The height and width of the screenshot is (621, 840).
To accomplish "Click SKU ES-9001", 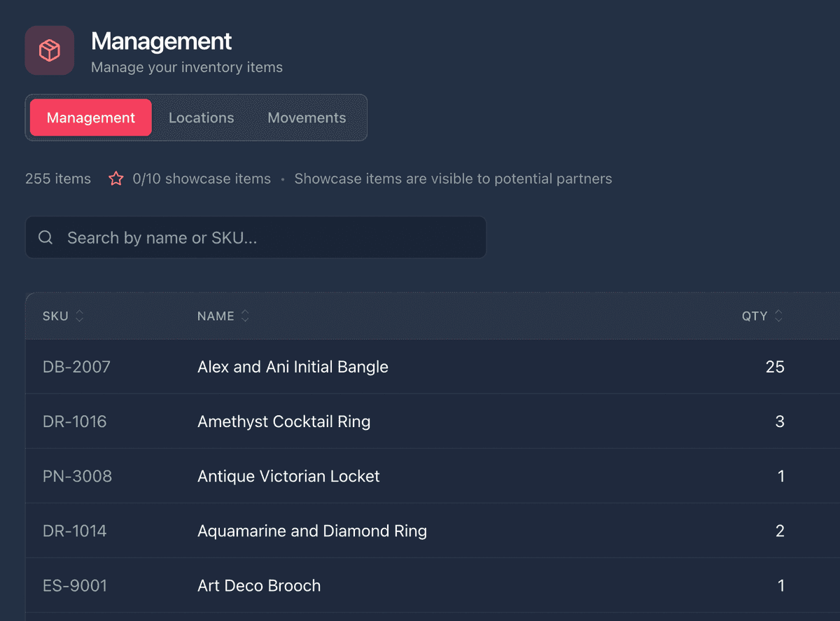I will pyautogui.click(x=75, y=585).
